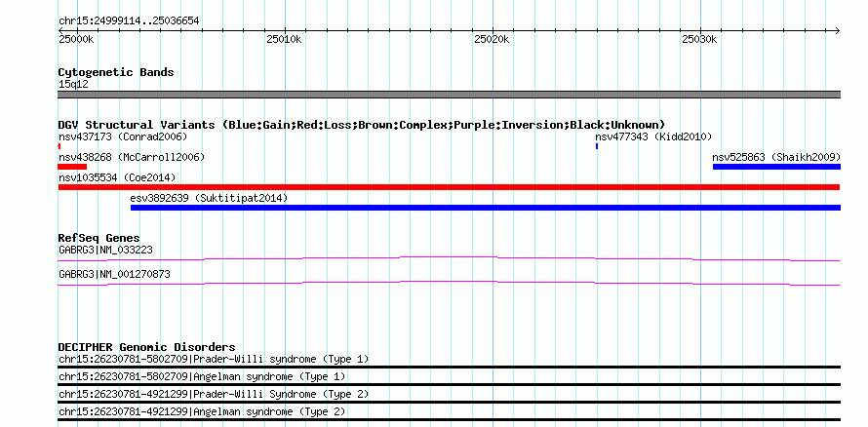
Task: Click the chr15:24999114..25036654 coordinate label
Action: coord(129,21)
